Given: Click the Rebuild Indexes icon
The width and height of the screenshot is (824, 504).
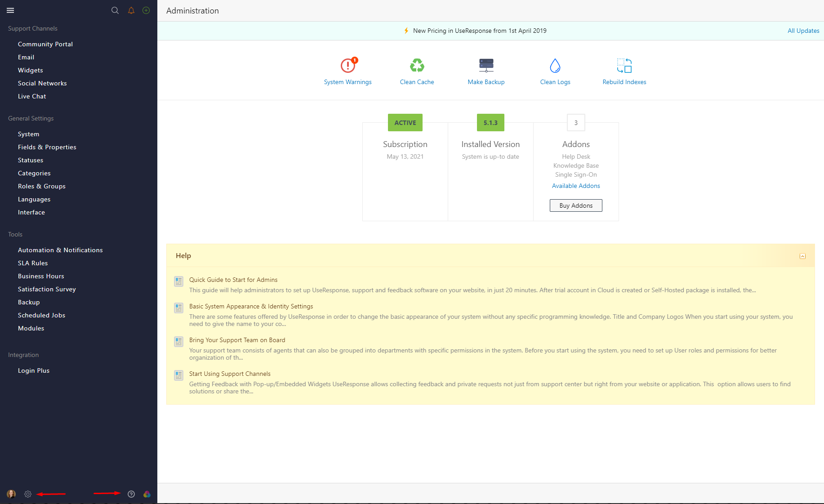Looking at the screenshot, I should pos(624,66).
